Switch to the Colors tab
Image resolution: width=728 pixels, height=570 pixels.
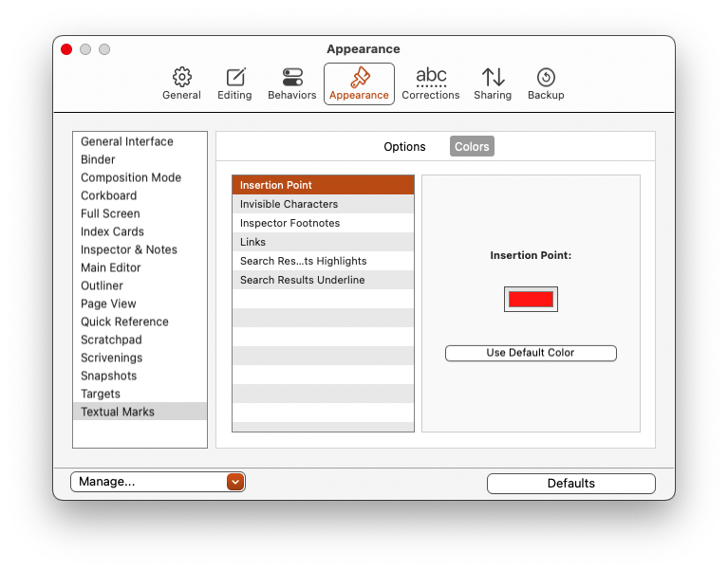[472, 147]
